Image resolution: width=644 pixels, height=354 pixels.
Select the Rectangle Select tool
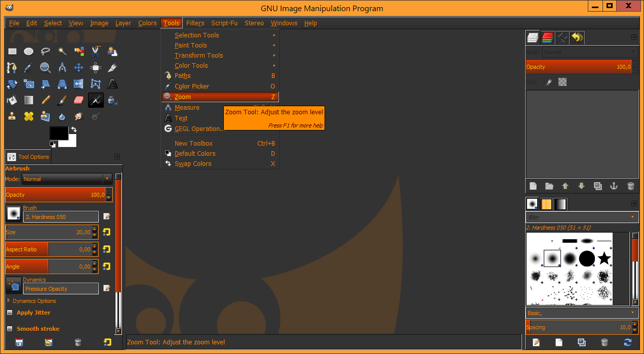12,51
